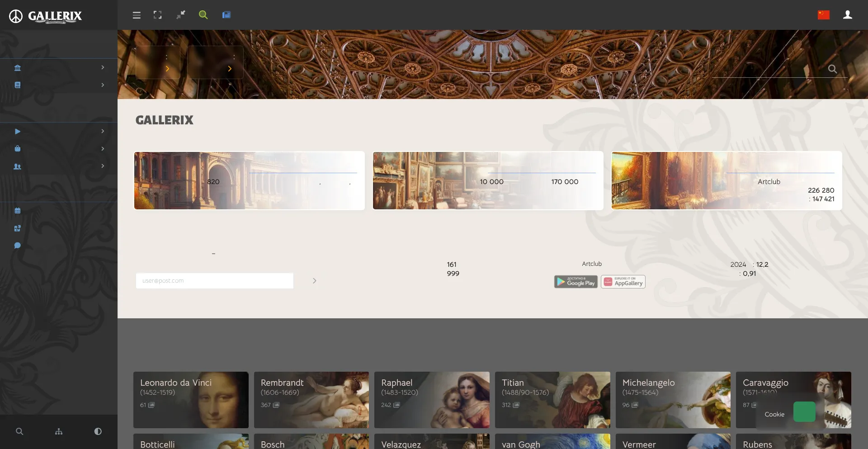
Task: Open the calendar icon in the sidebar
Action: tap(18, 211)
